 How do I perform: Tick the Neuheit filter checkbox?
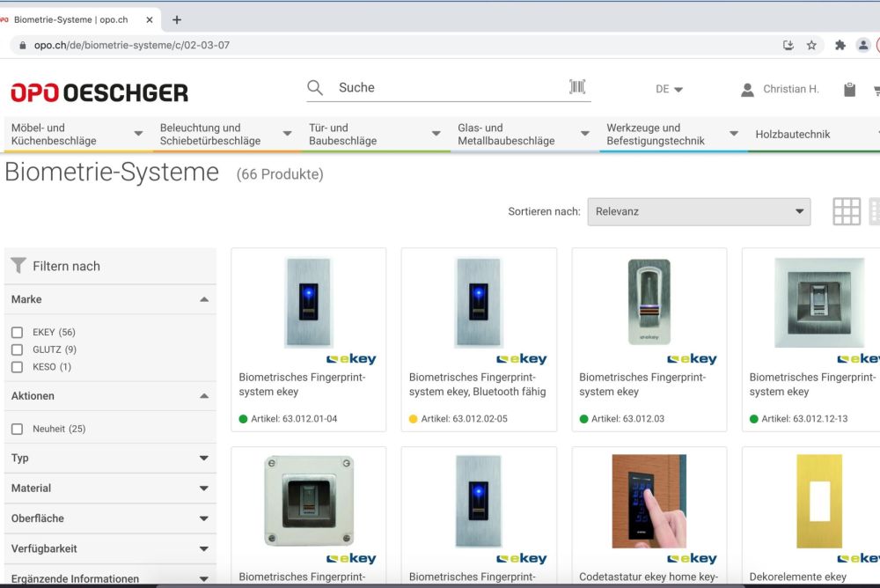pyautogui.click(x=17, y=429)
